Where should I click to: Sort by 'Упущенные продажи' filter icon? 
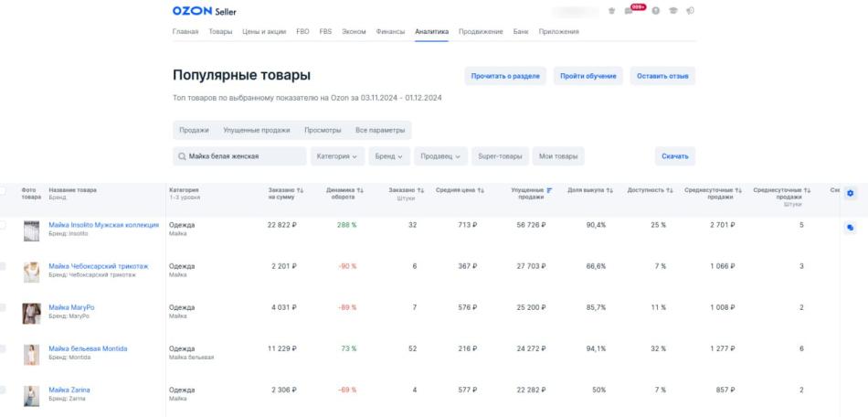[549, 190]
